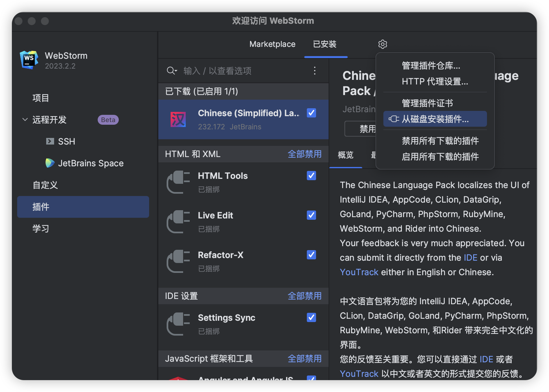Click the Settings Sync plugin icon
Viewport: 549px width, 392px height.
click(178, 324)
